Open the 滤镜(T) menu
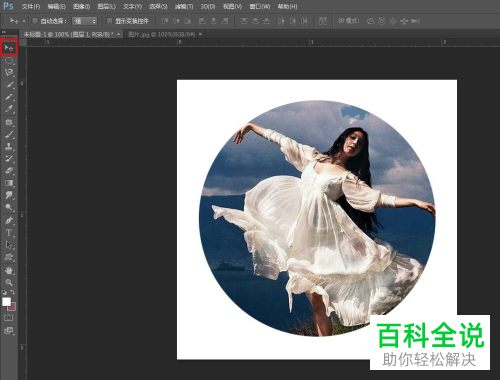Image resolution: width=500 pixels, height=380 pixels. click(184, 6)
